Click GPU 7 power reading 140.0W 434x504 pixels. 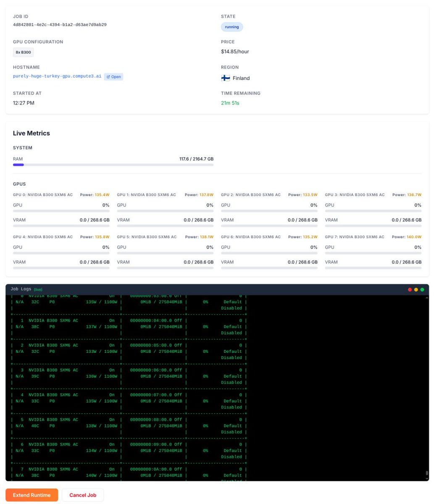point(414,237)
